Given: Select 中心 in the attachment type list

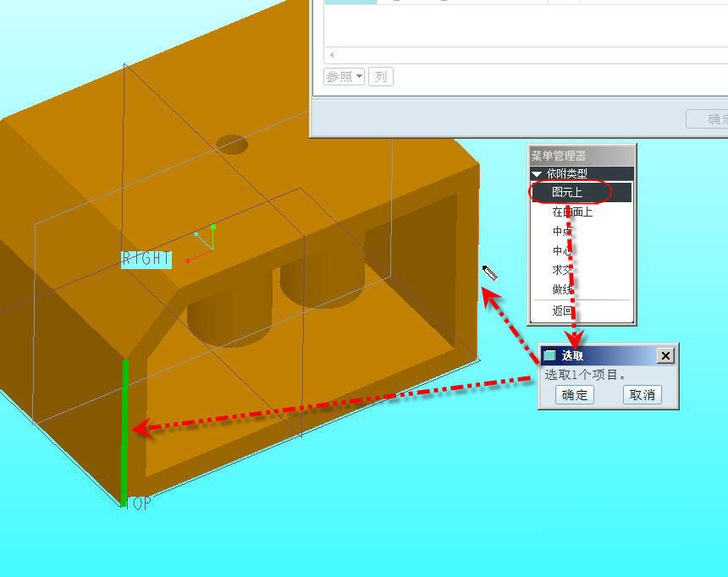Looking at the screenshot, I should (562, 251).
